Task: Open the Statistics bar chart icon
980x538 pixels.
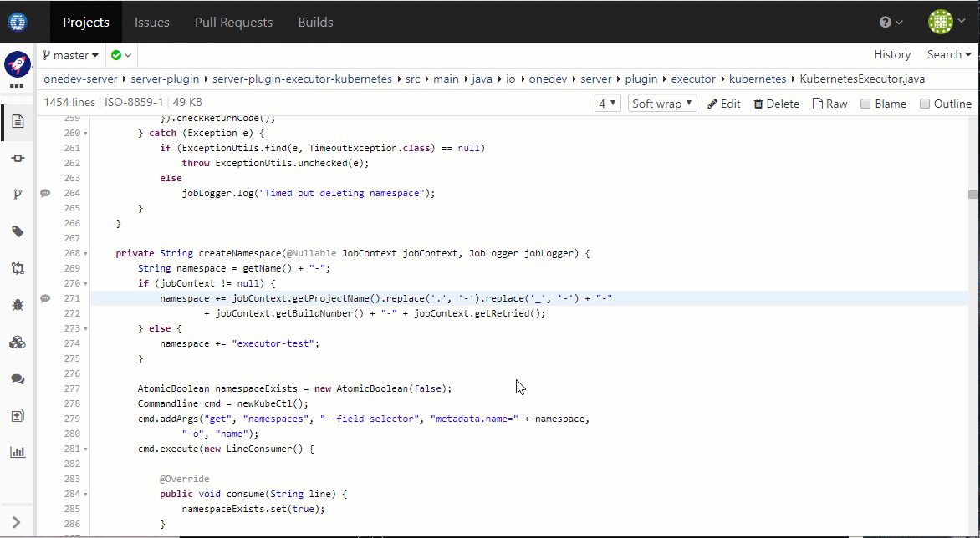Action: click(18, 453)
